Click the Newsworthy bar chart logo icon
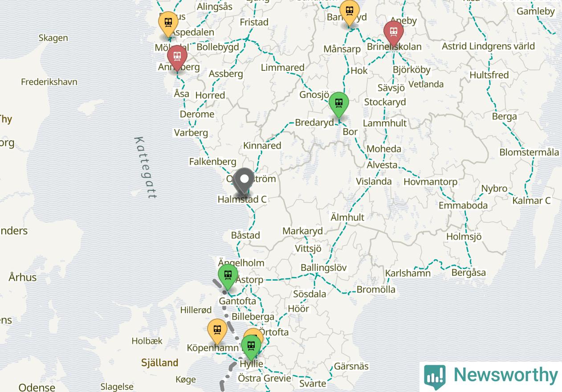This screenshot has width=562, height=392. [435, 376]
